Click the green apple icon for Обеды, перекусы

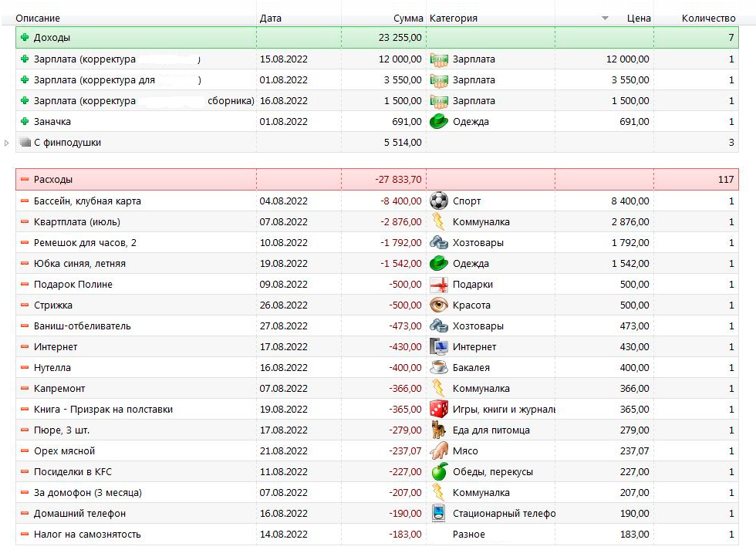[439, 471]
